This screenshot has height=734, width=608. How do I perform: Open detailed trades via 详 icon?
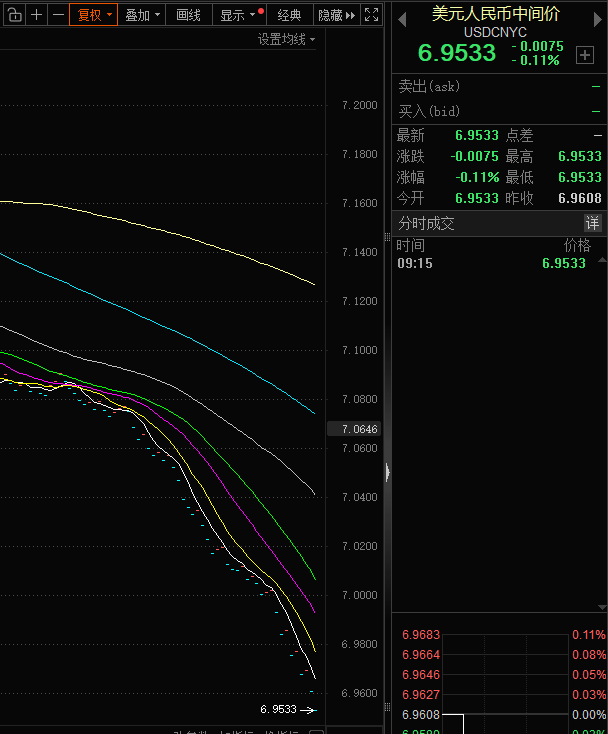point(592,223)
